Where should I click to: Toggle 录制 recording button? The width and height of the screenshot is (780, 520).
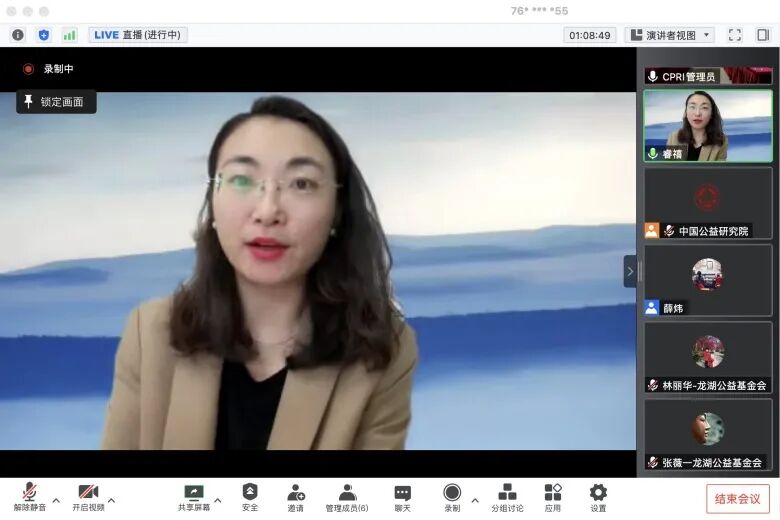(x=452, y=498)
